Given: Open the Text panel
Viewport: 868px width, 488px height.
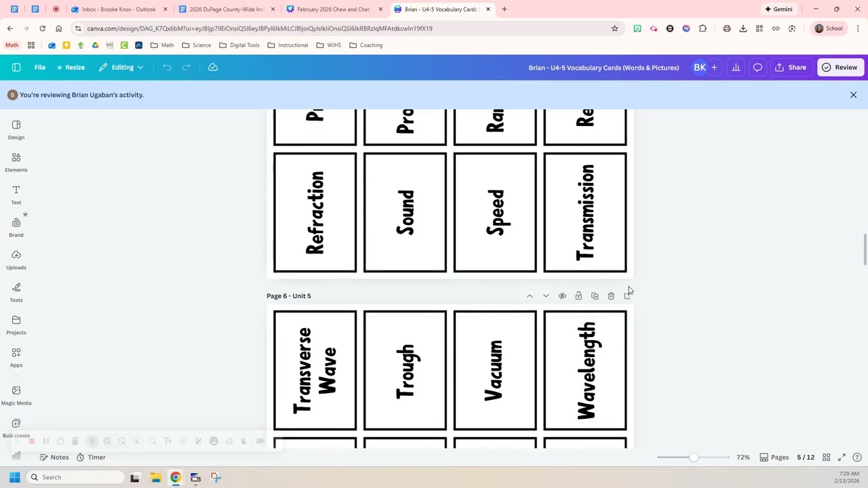Looking at the screenshot, I should pos(16,195).
